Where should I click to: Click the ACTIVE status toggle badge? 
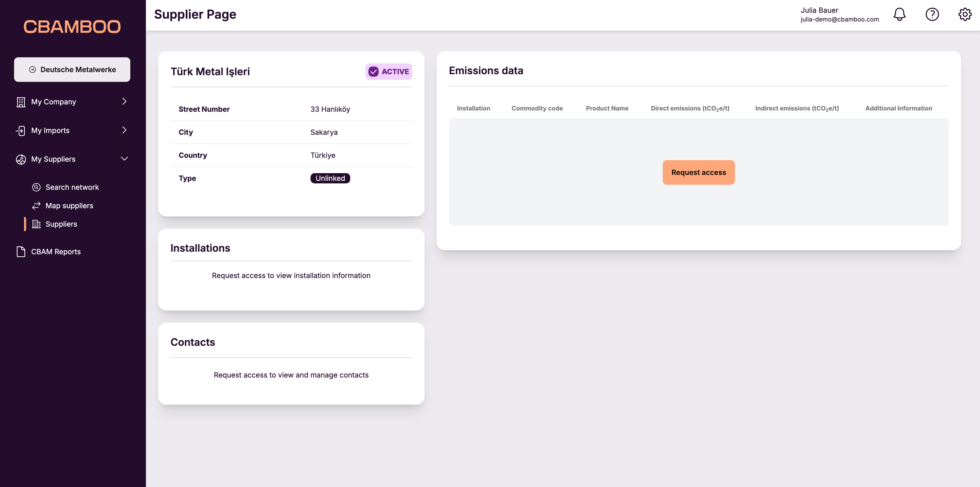[388, 71]
